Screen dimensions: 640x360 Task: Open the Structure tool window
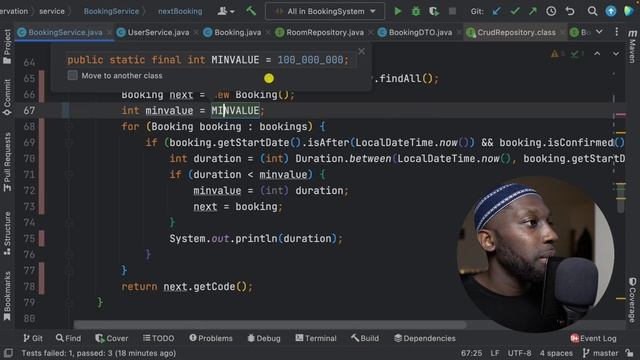[7, 233]
